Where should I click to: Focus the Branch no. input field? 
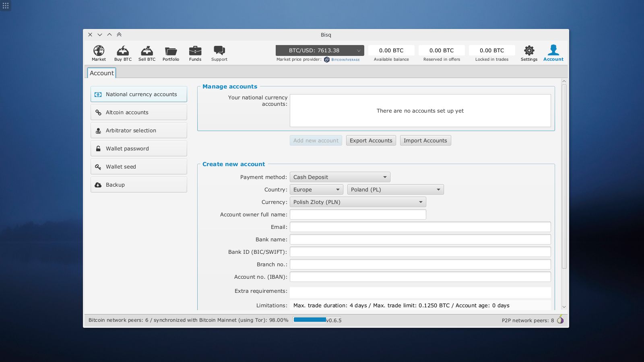pos(420,264)
